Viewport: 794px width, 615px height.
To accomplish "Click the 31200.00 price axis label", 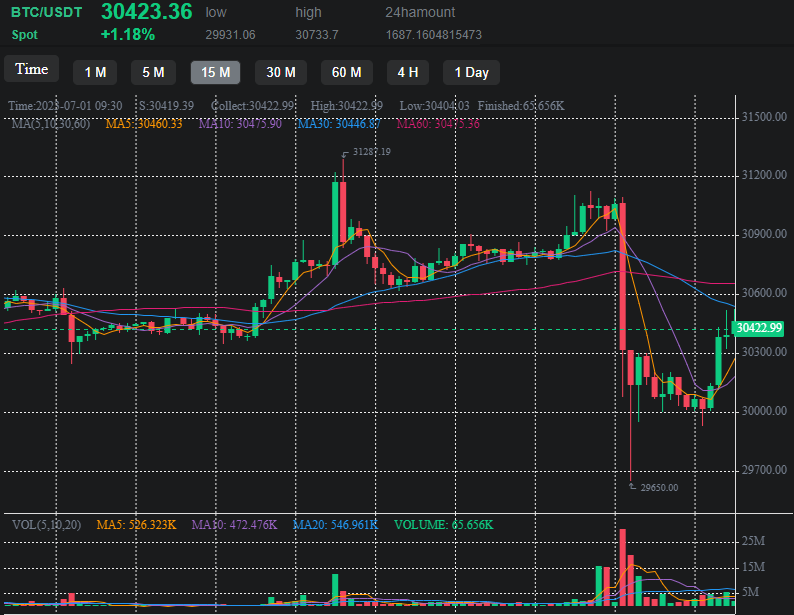I will point(764,175).
